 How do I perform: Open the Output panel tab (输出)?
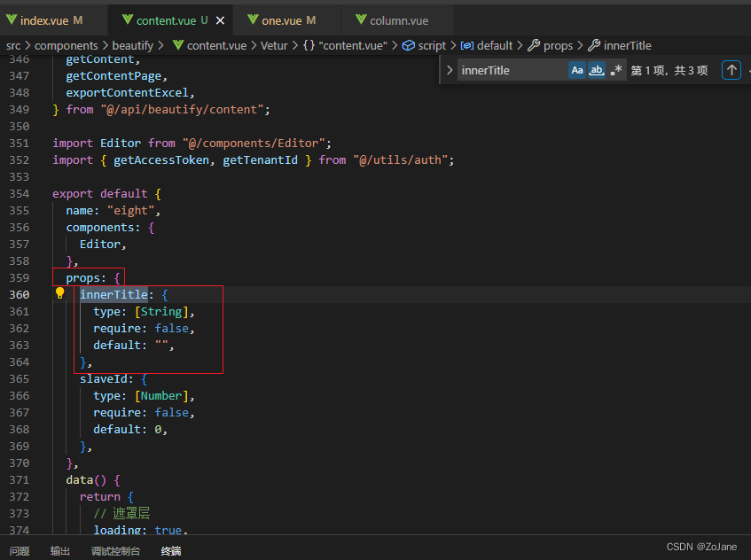coord(60,551)
